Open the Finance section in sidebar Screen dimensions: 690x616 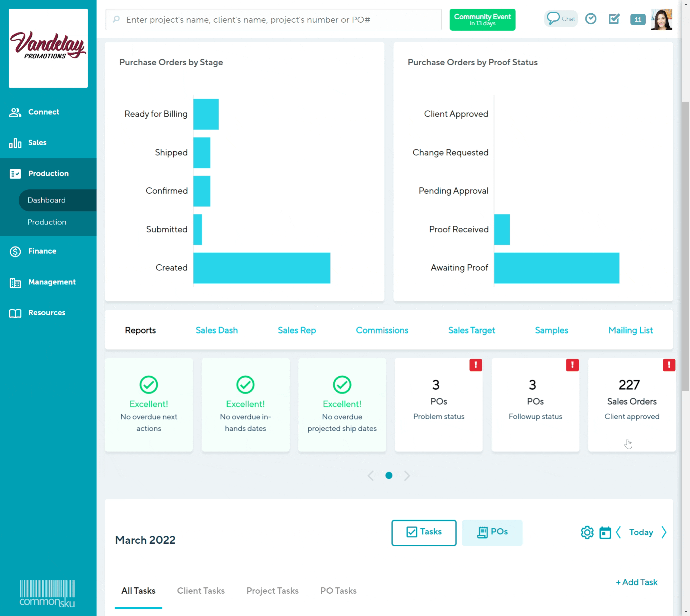(x=42, y=251)
